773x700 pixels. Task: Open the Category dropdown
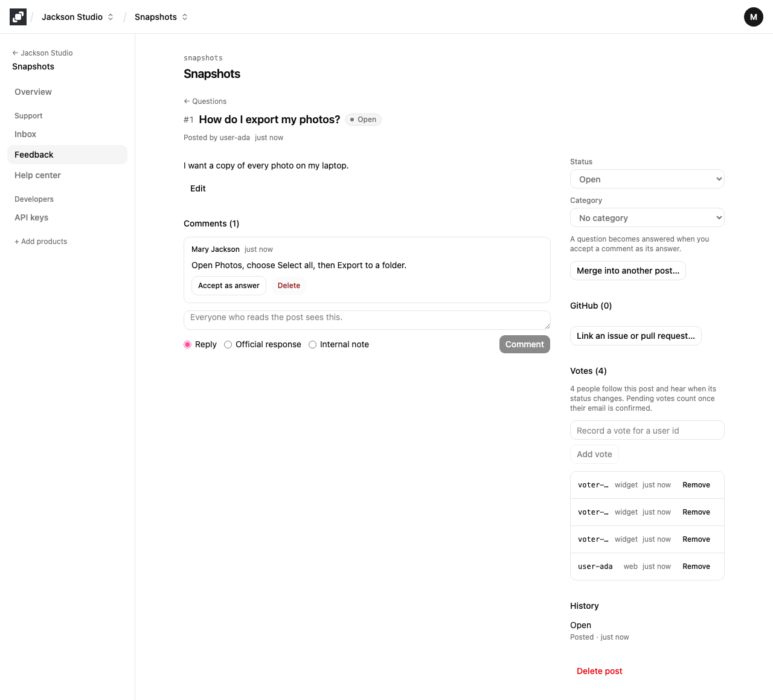click(x=647, y=218)
